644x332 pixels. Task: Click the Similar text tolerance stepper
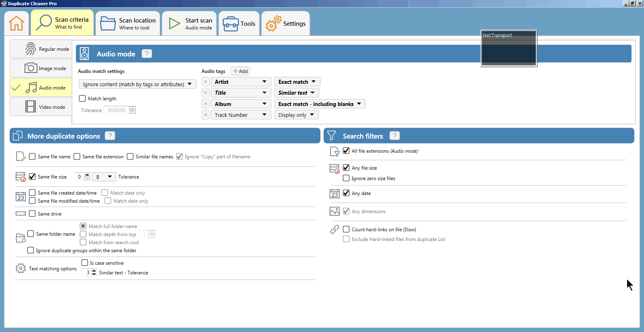pos(94,272)
